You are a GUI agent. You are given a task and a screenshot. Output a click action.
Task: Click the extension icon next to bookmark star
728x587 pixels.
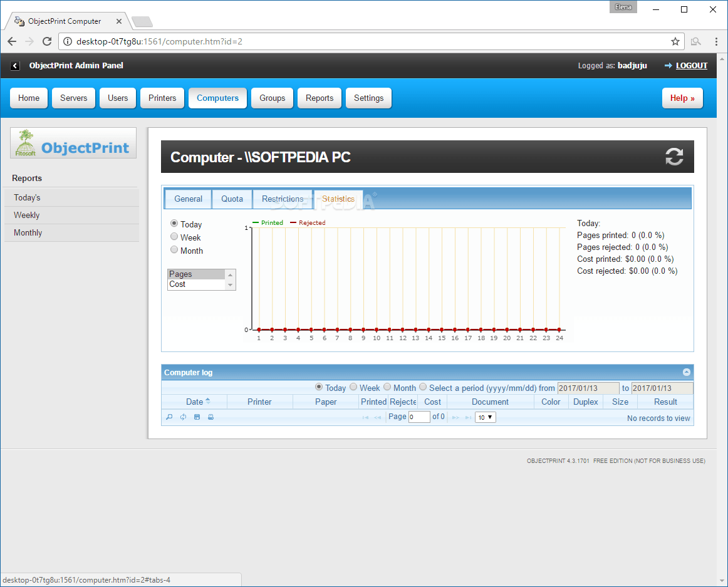pyautogui.click(x=695, y=41)
